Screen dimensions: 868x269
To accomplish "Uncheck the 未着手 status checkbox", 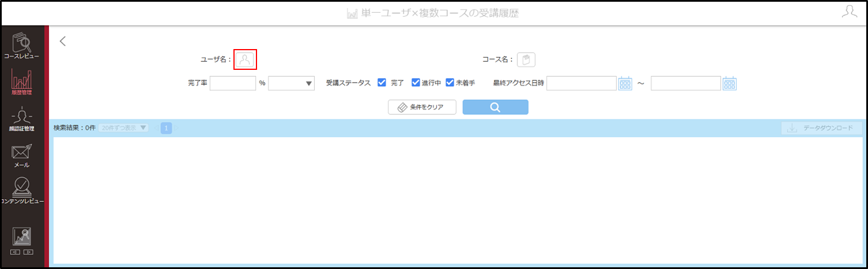I will (x=450, y=83).
